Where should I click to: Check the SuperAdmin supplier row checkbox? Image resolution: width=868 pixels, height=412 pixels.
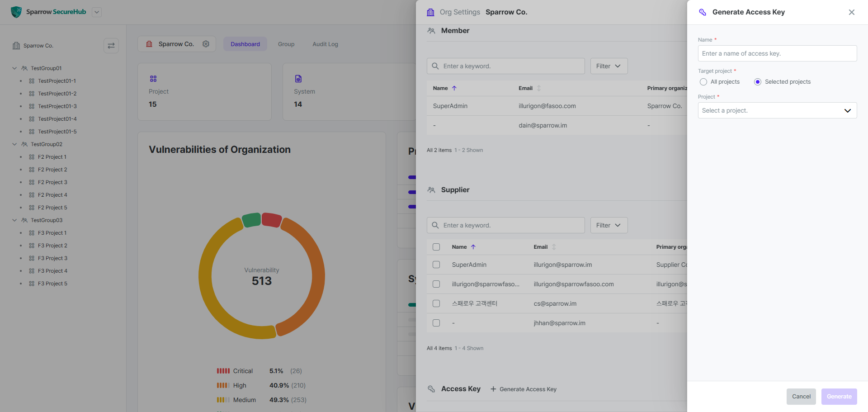(436, 265)
